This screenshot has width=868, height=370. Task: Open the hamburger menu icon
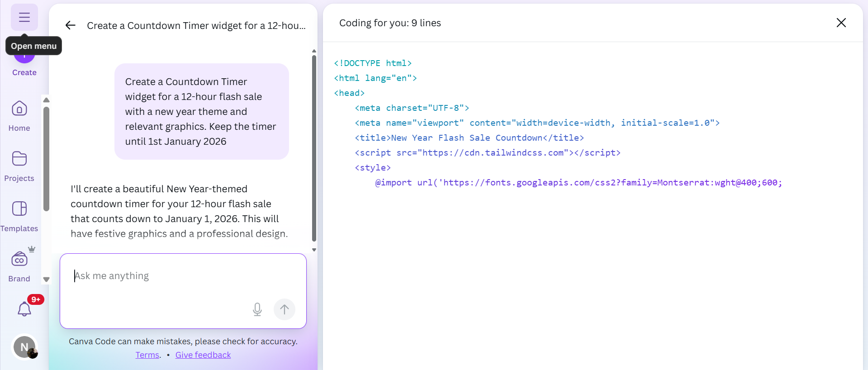[24, 17]
